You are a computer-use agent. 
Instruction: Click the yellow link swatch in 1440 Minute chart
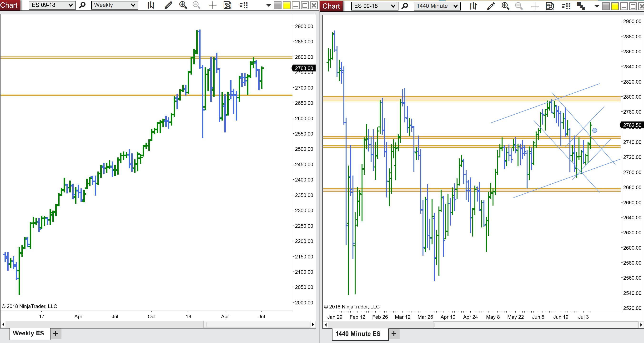tap(615, 6)
